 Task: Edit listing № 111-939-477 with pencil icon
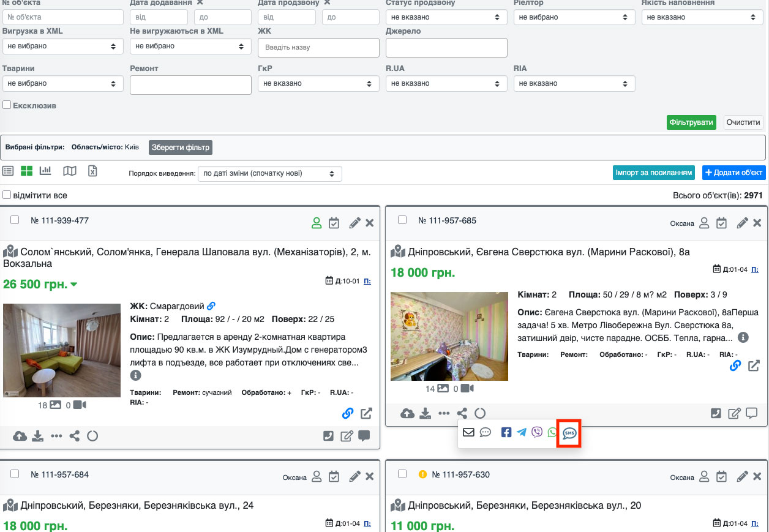pyautogui.click(x=354, y=223)
